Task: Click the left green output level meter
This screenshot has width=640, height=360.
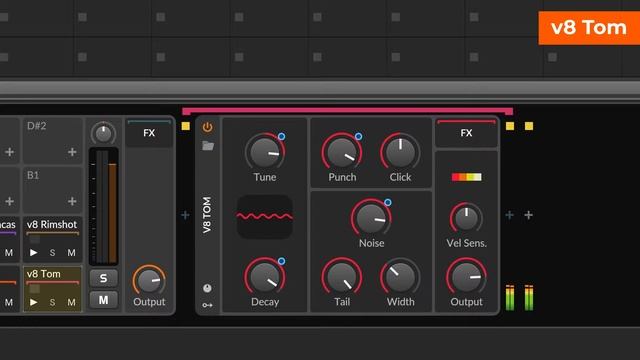Action: tap(510, 298)
